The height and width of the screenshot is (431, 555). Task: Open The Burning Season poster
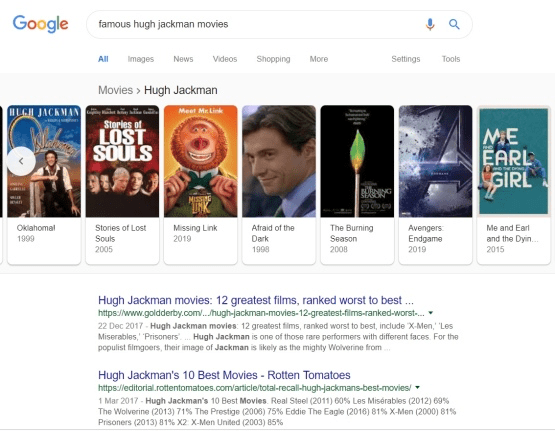click(x=357, y=161)
